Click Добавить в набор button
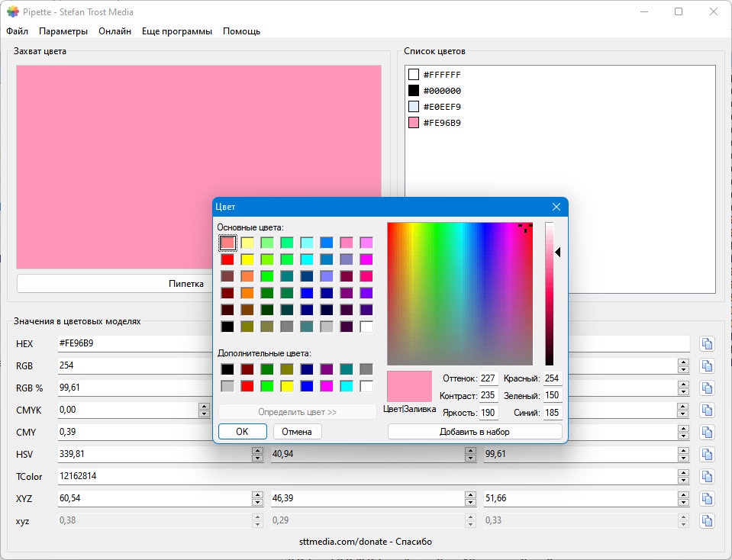The height and width of the screenshot is (560, 732). [x=475, y=432]
